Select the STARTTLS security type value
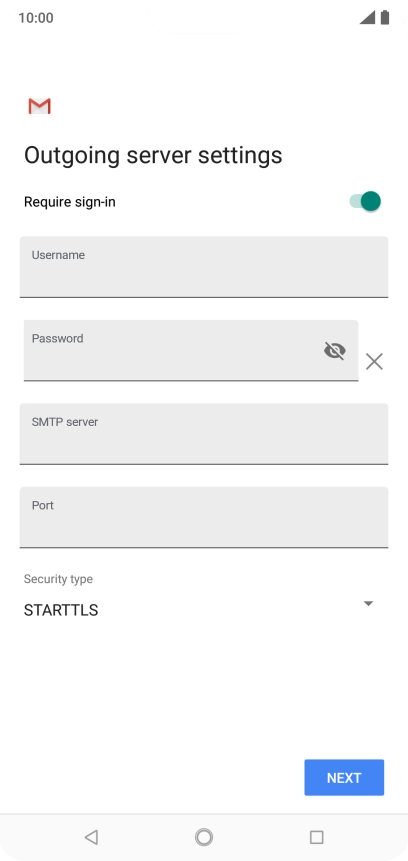408x861 pixels. coord(61,610)
